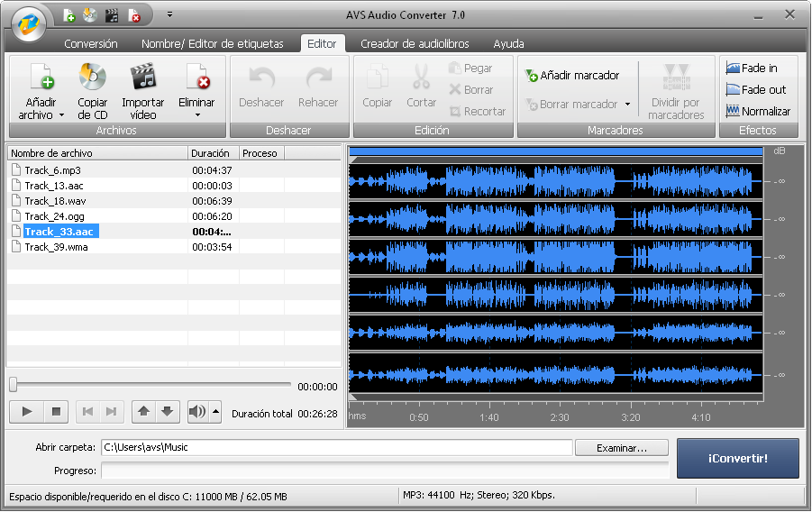Click the MP3 format info in status bar
This screenshot has width=812, height=512.
[479, 495]
